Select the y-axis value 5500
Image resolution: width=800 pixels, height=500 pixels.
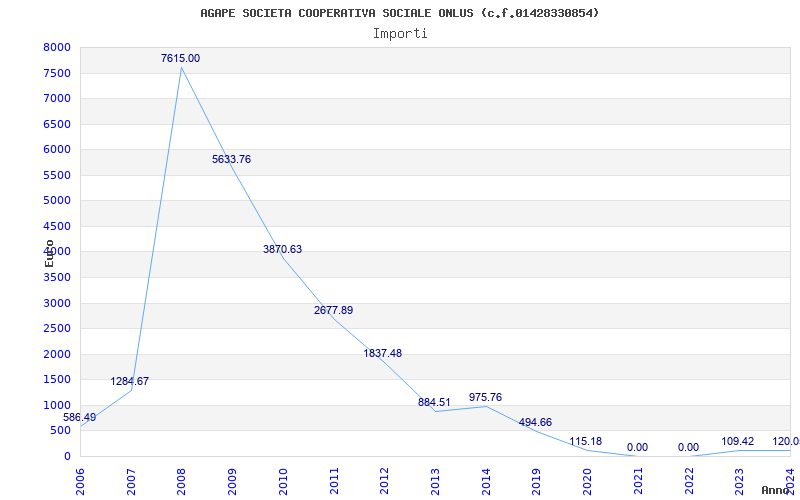point(57,176)
